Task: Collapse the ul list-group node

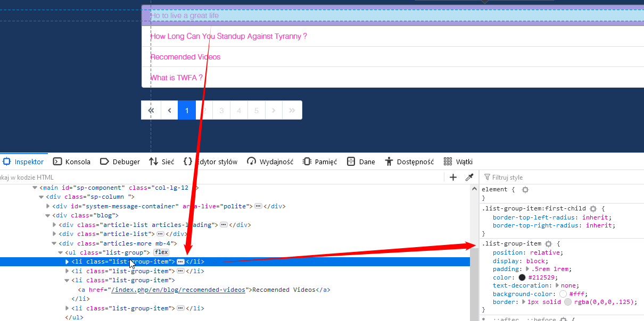Action: click(x=61, y=252)
